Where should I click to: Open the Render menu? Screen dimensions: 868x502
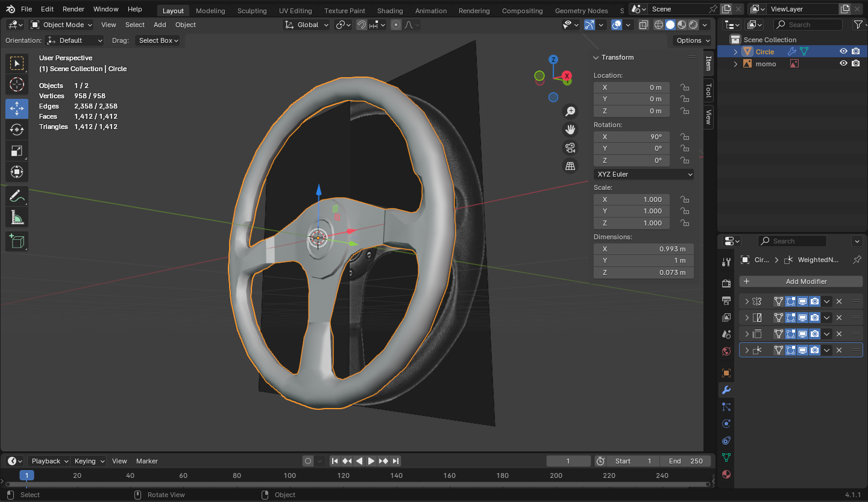(74, 9)
